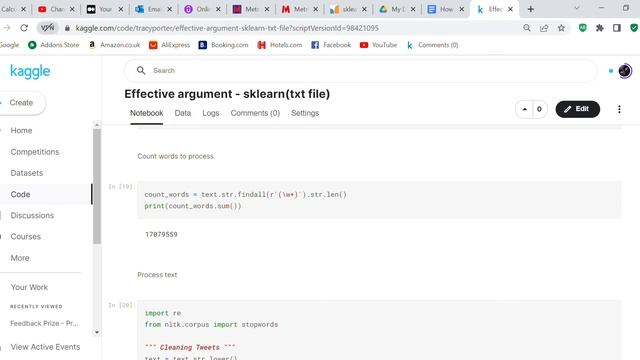Open Hotels.com bookmark
Image resolution: width=640 pixels, height=360 pixels.
(x=280, y=45)
